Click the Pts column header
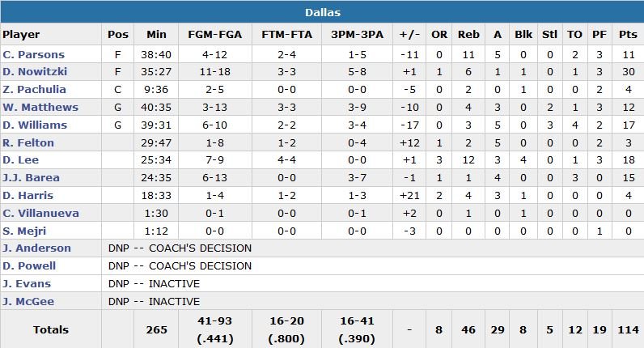Screen dimensions: 644x348 point(627,35)
